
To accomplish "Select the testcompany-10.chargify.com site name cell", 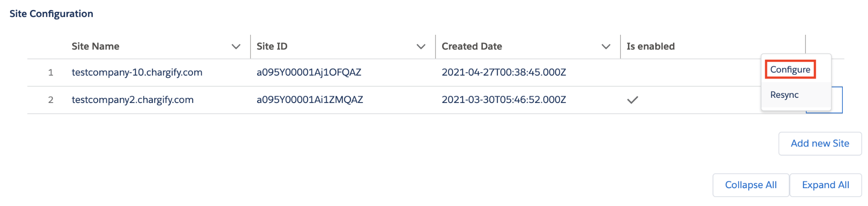I will click(x=137, y=72).
